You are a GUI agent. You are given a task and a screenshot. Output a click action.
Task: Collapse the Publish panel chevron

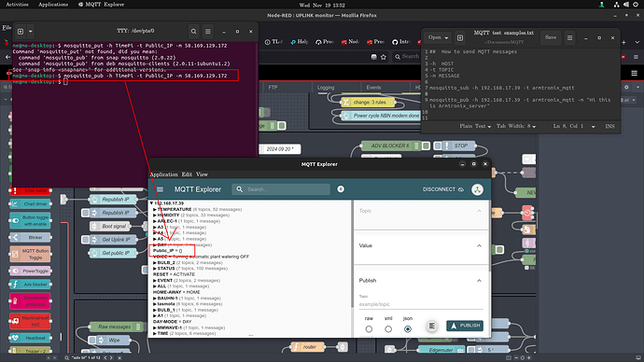[x=479, y=281]
